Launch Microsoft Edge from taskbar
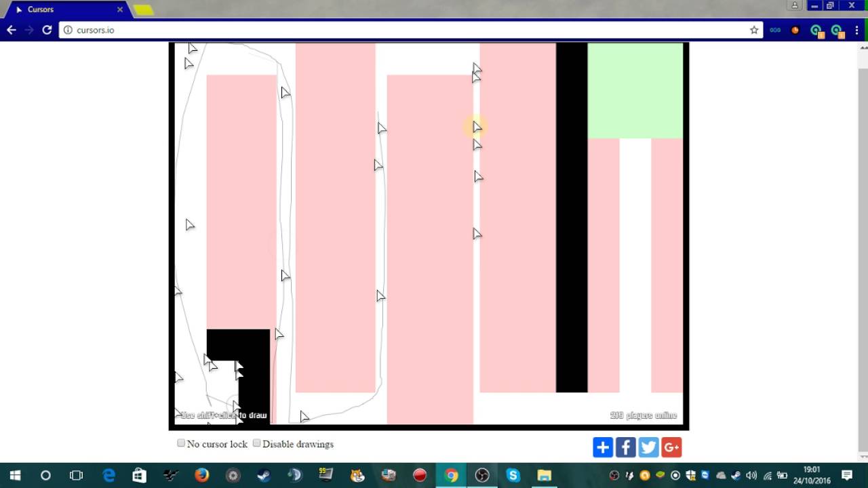This screenshot has width=868, height=488. (108, 475)
